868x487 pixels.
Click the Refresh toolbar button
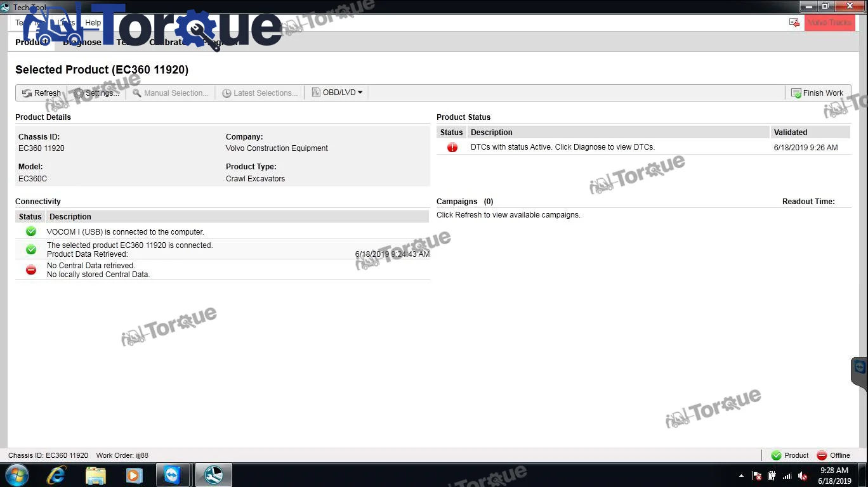coord(41,93)
